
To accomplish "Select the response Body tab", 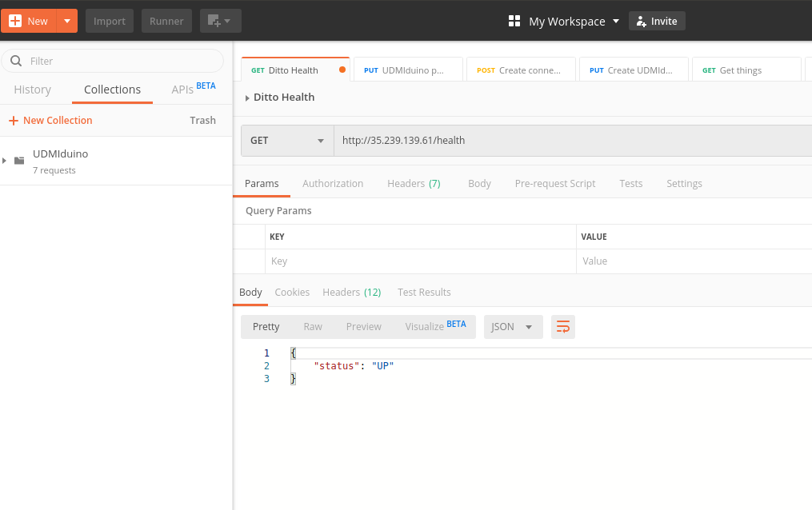I will tap(250, 293).
